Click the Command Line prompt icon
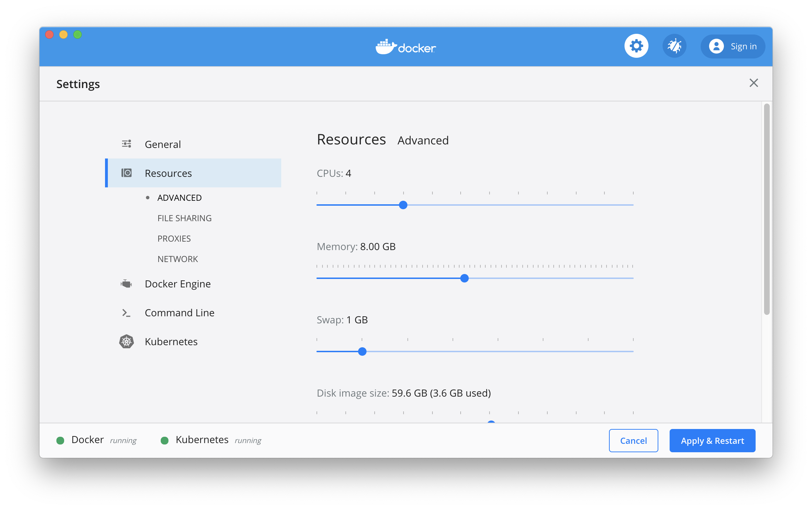Viewport: 812px width, 510px height. coord(126,313)
